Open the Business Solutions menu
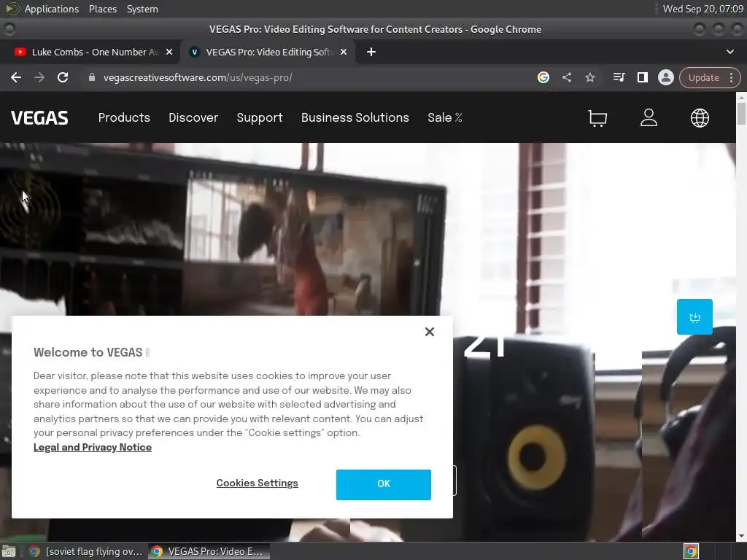This screenshot has height=560, width=747. [355, 117]
